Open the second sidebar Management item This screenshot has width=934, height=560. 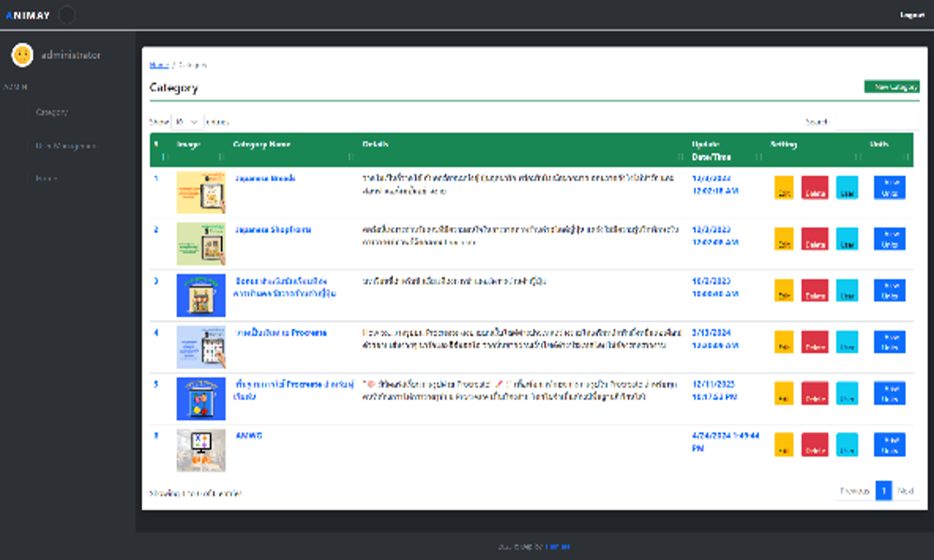click(x=66, y=146)
